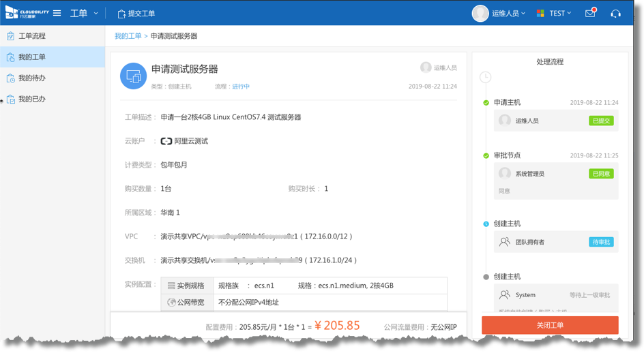Click the headset support icon
Screen dimensions: 644x353
615,14
